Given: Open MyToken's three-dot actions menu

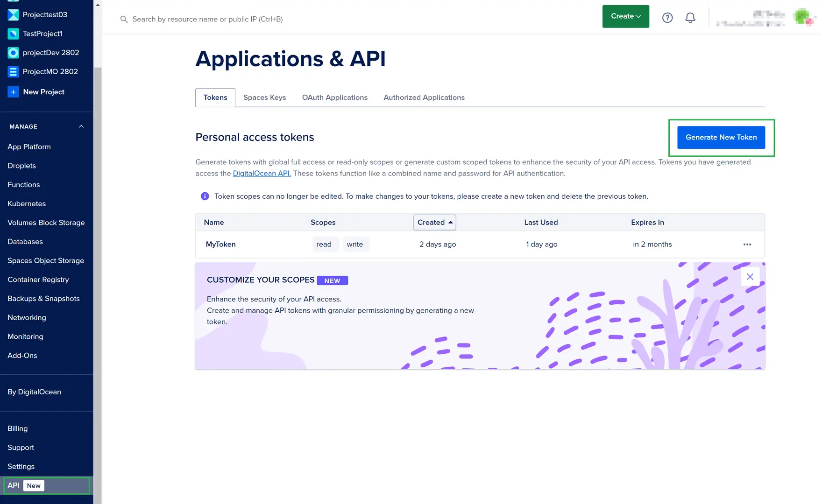Looking at the screenshot, I should 747,245.
